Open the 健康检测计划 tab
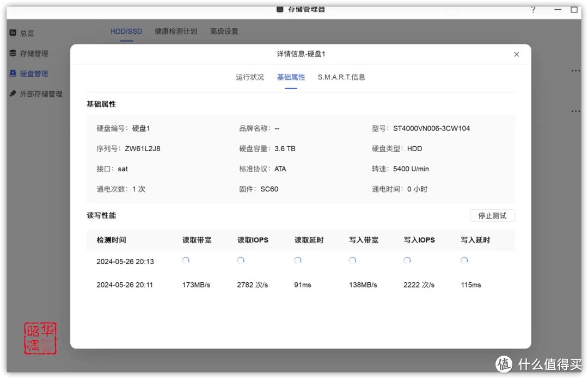The height and width of the screenshot is (379, 588). click(x=176, y=31)
